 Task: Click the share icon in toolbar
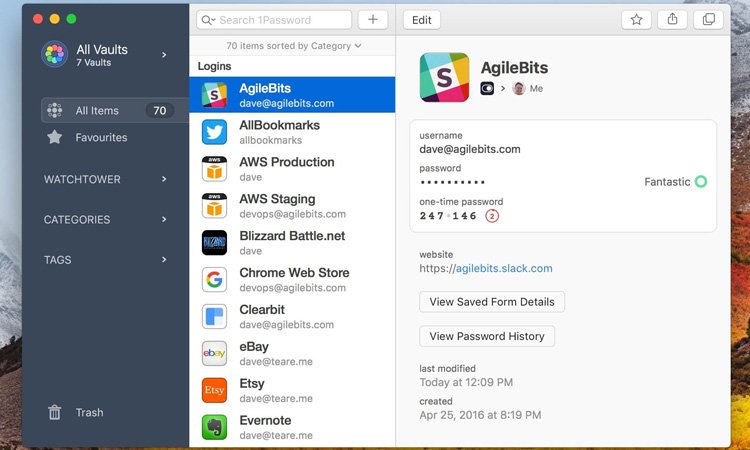pos(672,20)
